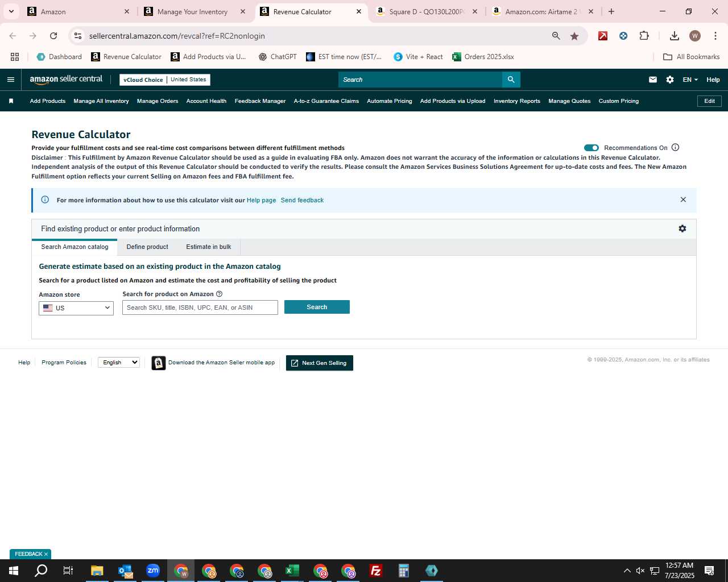Screen dimensions: 728x582
Task: Open ChatGPT bookmark
Action: 278,57
